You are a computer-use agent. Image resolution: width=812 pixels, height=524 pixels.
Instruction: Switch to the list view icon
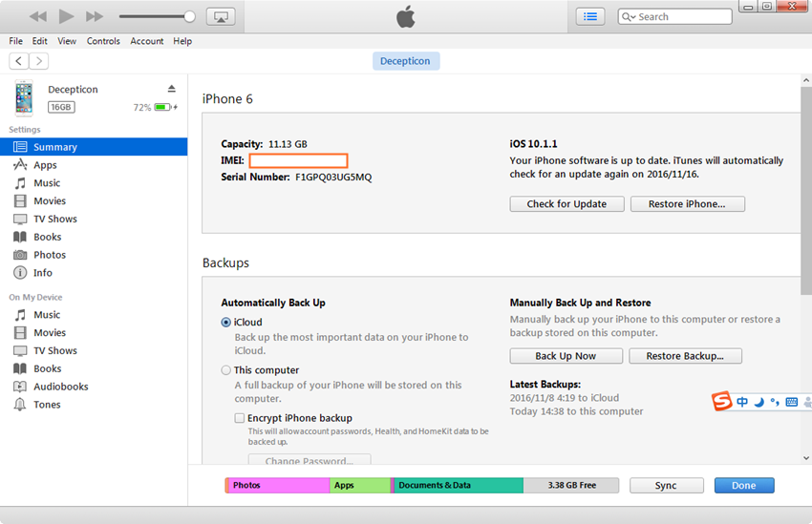pyautogui.click(x=590, y=16)
